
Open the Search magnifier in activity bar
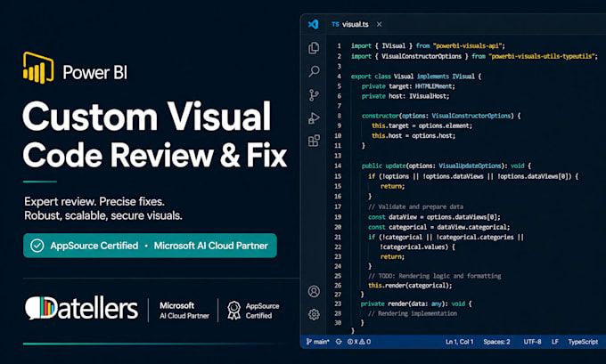coord(314,71)
